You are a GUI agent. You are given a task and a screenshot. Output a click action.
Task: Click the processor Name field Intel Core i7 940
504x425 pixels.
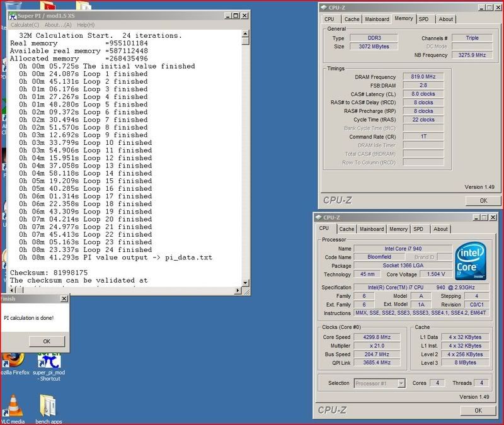403,249
